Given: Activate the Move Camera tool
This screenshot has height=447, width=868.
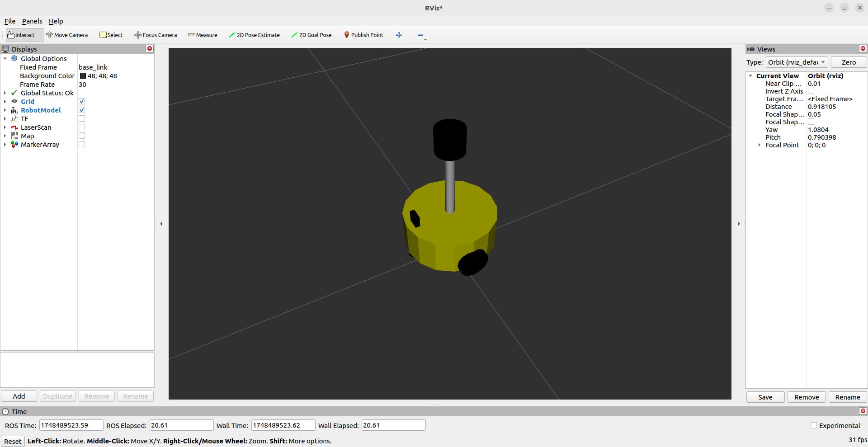Looking at the screenshot, I should 67,35.
